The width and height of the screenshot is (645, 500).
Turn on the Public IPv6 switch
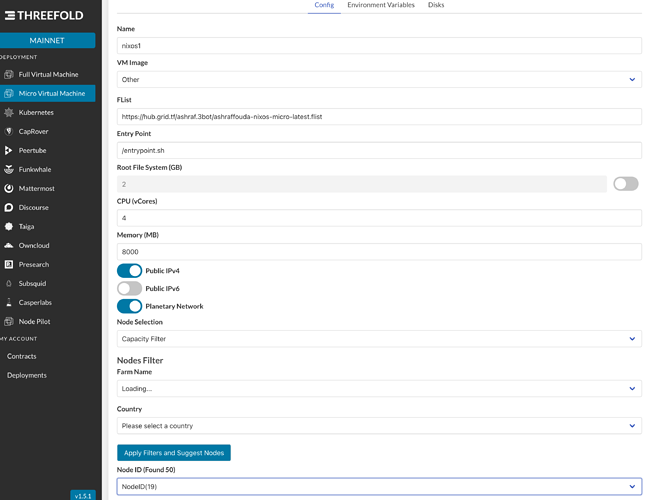pyautogui.click(x=129, y=288)
